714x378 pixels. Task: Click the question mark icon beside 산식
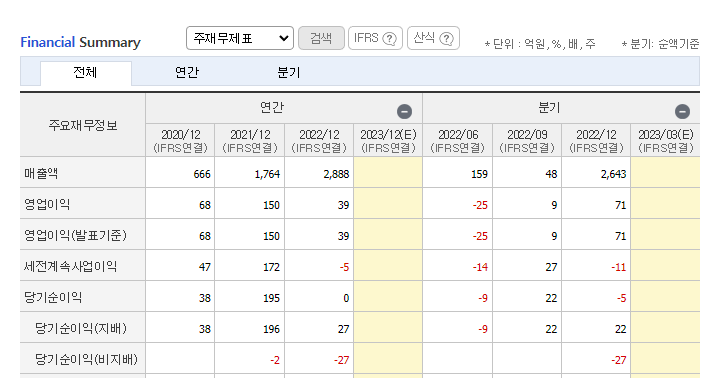tap(447, 39)
